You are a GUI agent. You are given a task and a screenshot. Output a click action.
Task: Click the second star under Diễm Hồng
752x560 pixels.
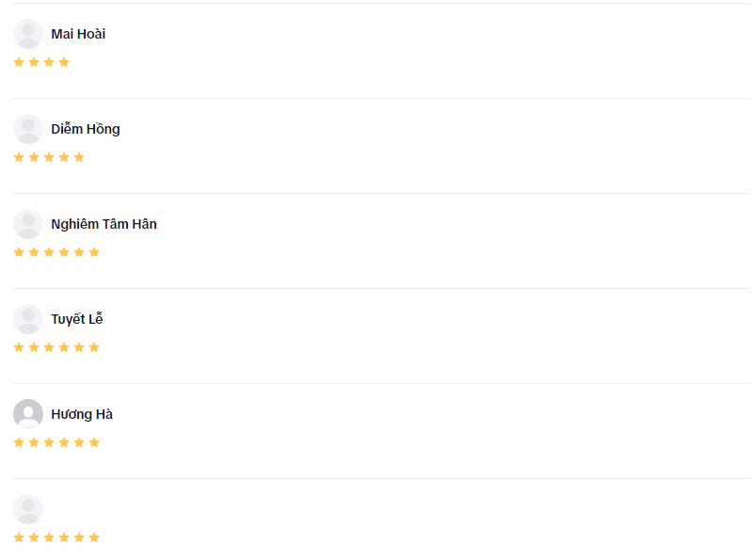click(x=34, y=157)
